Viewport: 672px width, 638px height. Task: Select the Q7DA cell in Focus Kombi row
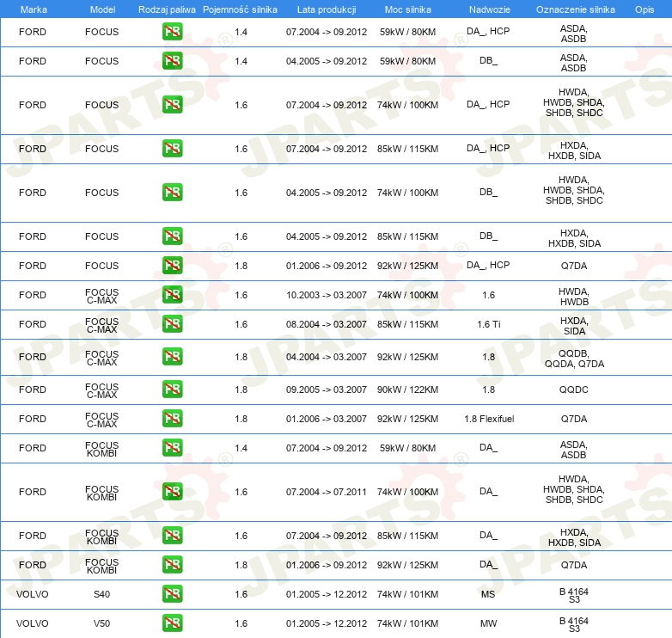(573, 565)
